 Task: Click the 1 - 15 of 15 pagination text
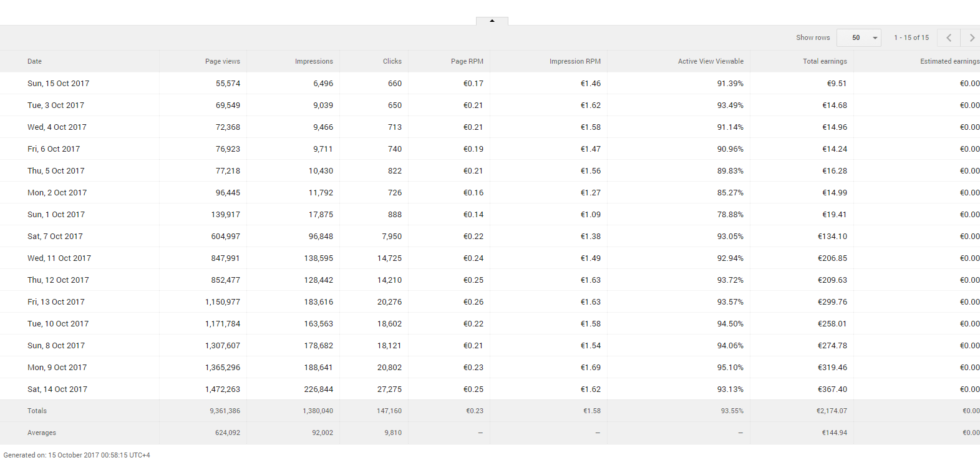(911, 37)
